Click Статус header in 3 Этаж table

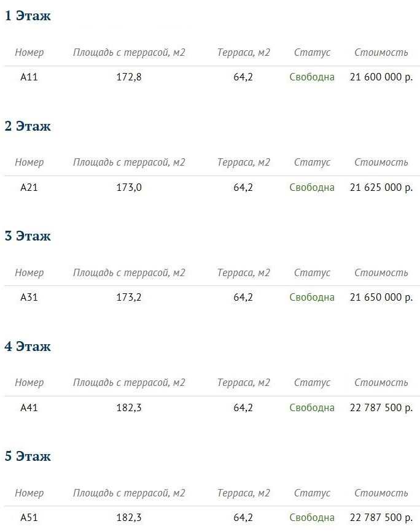[x=312, y=272]
